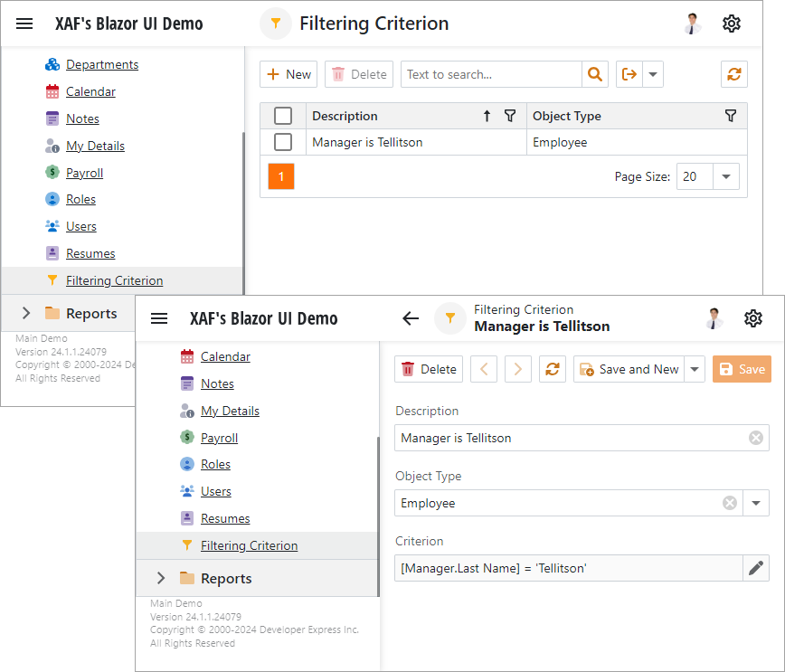
Task: Click the Criterion expression field
Action: pyautogui.click(x=568, y=568)
